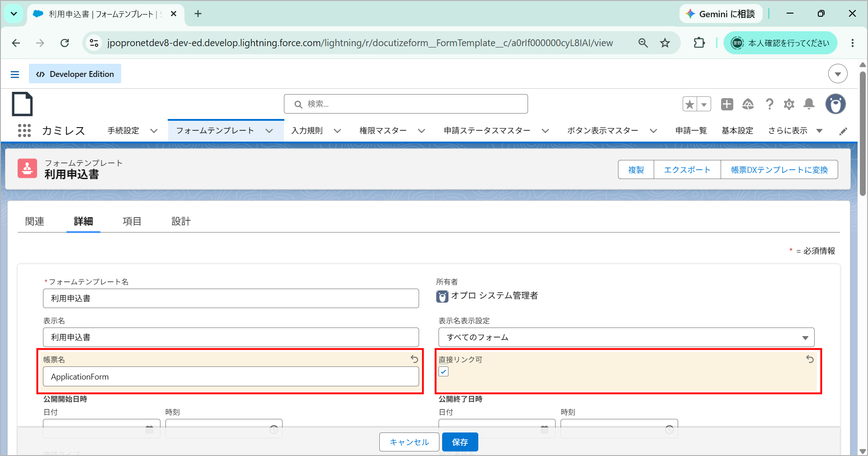Switch to the 設計 tab

tap(181, 221)
